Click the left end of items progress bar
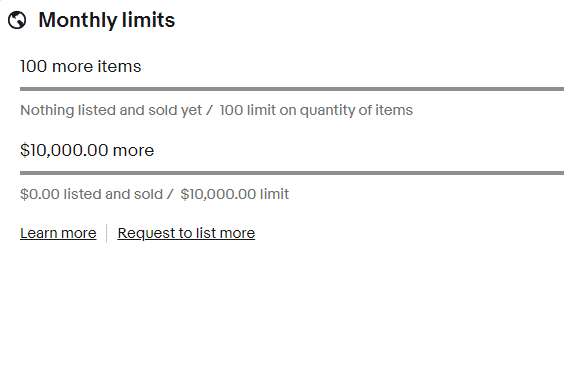The width and height of the screenshot is (582, 376). pyautogui.click(x=22, y=89)
